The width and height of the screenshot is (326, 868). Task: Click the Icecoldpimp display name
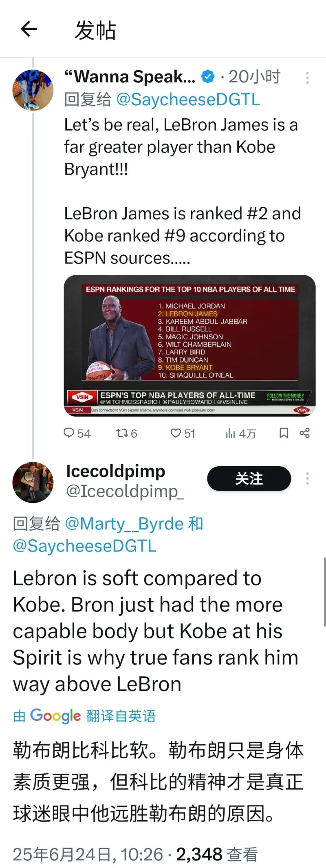tap(116, 471)
